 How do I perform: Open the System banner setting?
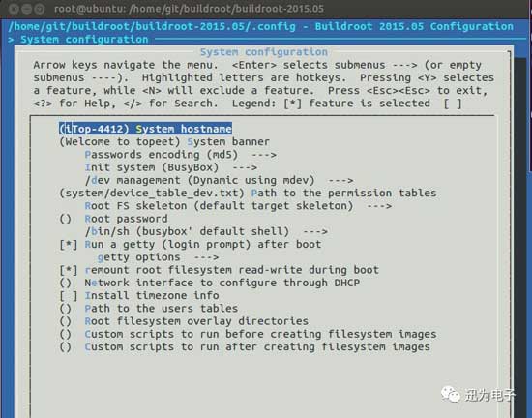[164, 142]
